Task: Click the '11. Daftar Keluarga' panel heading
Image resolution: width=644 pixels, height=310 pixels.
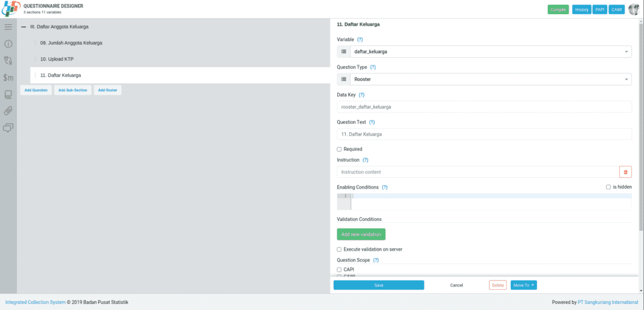Action: click(358, 24)
